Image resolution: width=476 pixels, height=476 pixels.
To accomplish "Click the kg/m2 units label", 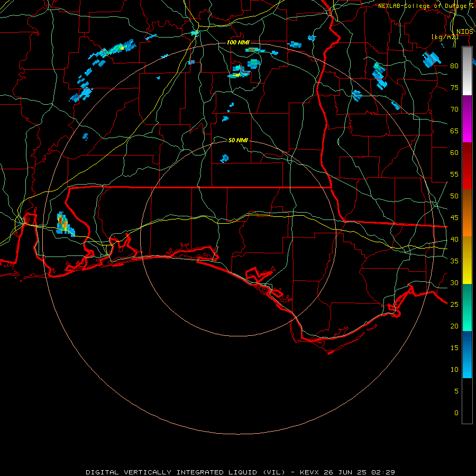I will tap(445, 37).
